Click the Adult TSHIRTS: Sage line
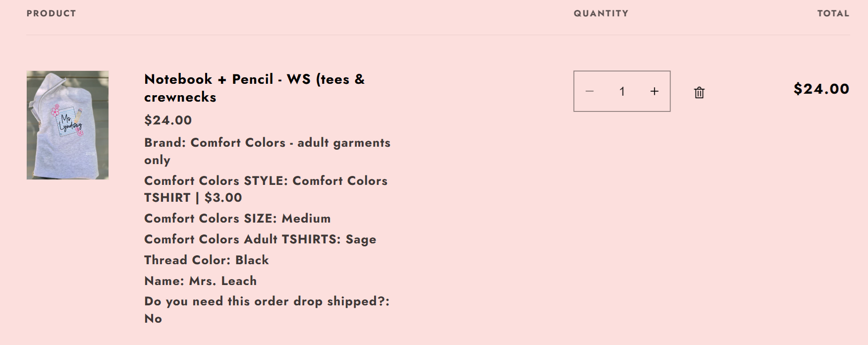The image size is (868, 345). point(260,239)
